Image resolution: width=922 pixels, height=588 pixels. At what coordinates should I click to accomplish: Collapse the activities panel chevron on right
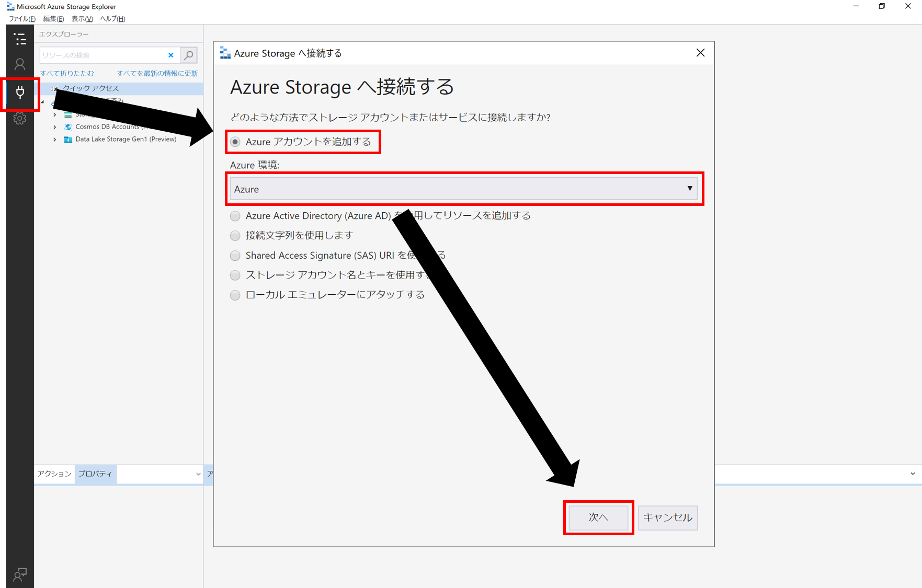coord(913,474)
